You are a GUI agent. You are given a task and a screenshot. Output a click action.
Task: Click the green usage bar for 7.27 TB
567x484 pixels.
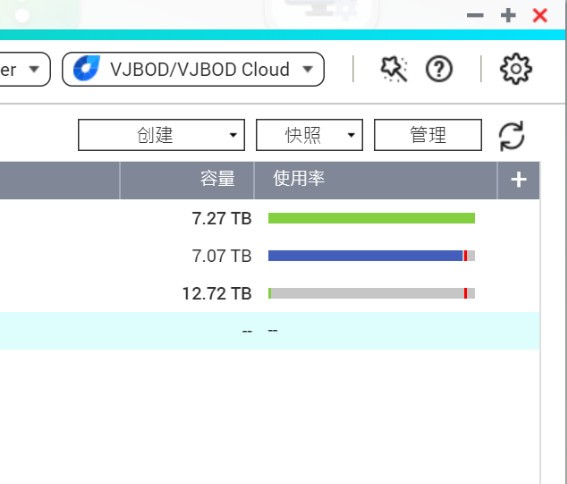click(371, 218)
